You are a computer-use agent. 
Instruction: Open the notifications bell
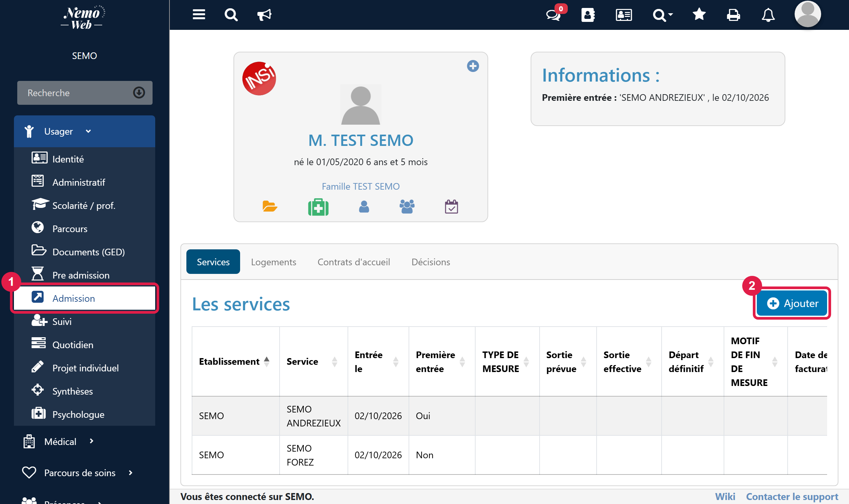click(768, 15)
